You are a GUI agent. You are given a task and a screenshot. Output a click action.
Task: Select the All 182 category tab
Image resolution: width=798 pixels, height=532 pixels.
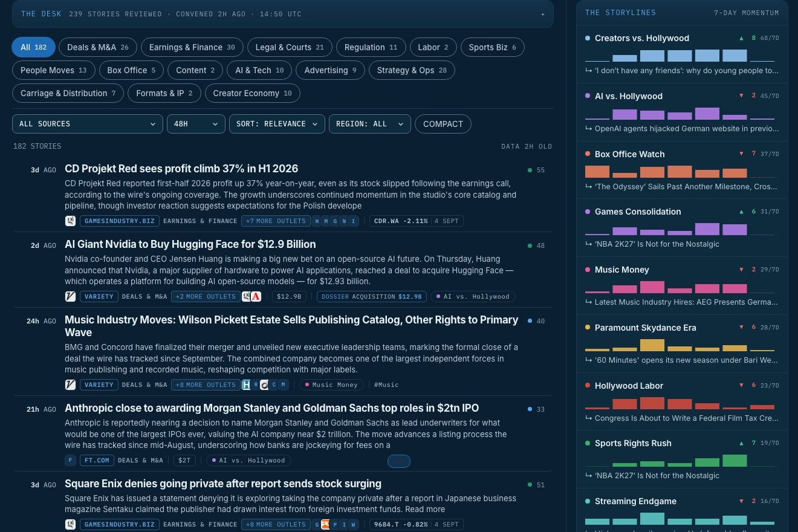(34, 47)
